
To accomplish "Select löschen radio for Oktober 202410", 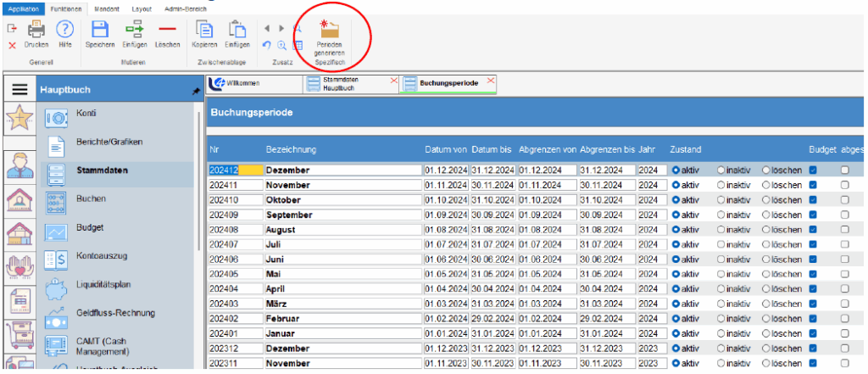I will click(766, 200).
